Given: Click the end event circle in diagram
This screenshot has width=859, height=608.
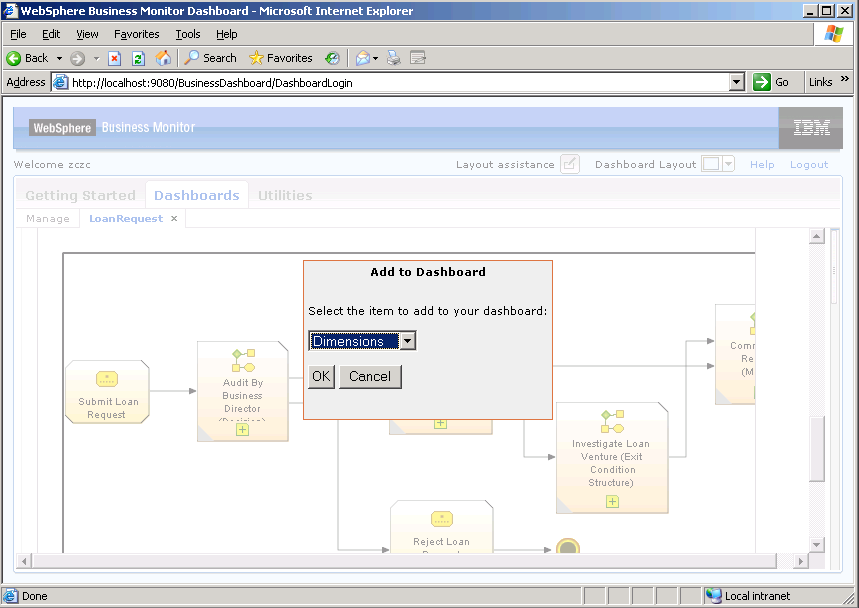Looking at the screenshot, I should [568, 546].
